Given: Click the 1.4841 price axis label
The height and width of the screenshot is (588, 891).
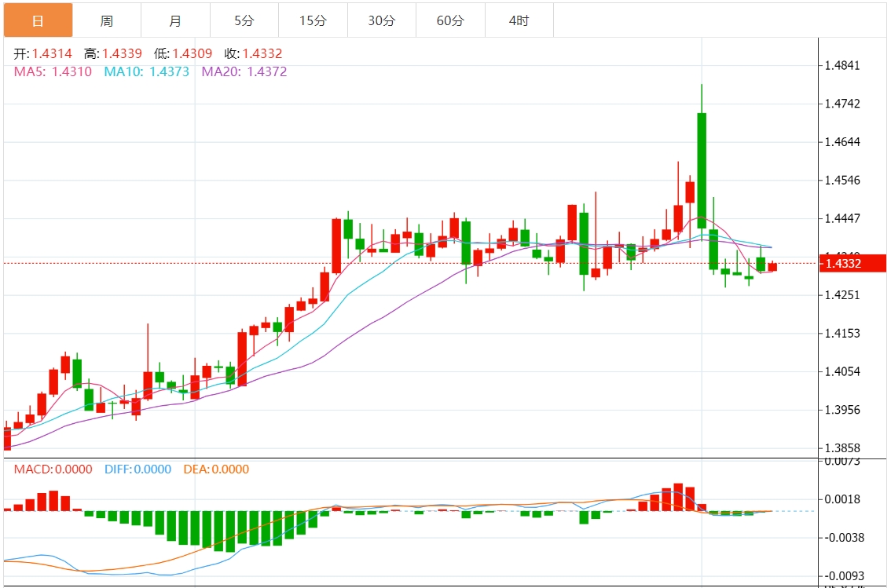Looking at the screenshot, I should click(843, 65).
